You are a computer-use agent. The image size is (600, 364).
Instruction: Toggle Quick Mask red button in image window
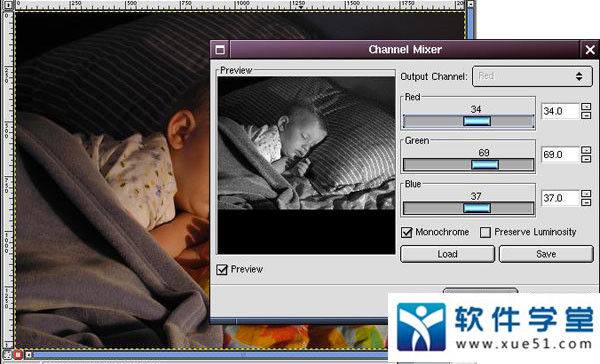point(18,355)
